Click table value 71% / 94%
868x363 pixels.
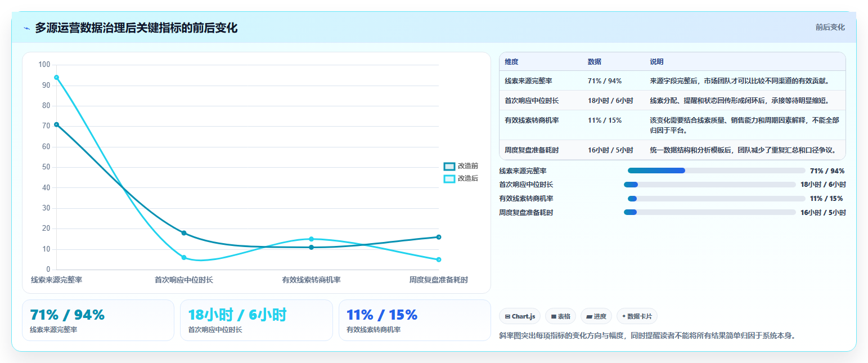(604, 81)
